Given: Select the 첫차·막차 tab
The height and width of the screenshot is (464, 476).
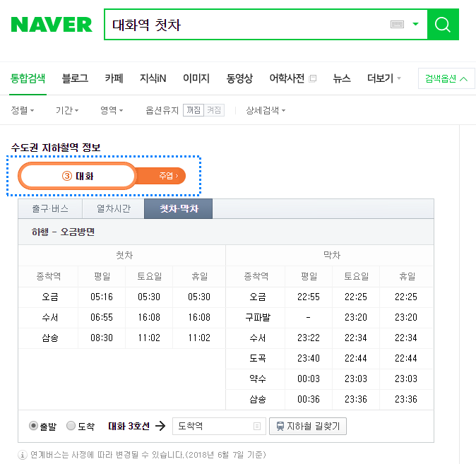Looking at the screenshot, I should (x=179, y=208).
